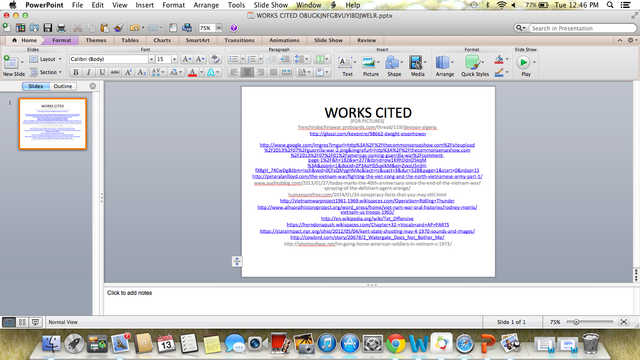
Task: Decrease font size with A down icon
Action: pyautogui.click(x=200, y=59)
